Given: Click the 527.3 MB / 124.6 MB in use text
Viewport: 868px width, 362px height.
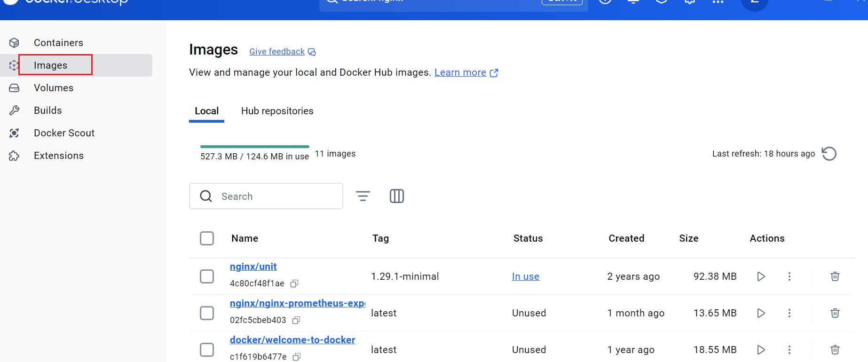Looking at the screenshot, I should click(255, 157).
